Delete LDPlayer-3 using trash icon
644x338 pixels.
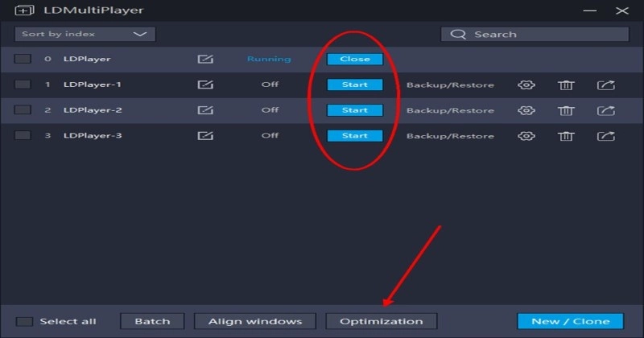pos(567,136)
